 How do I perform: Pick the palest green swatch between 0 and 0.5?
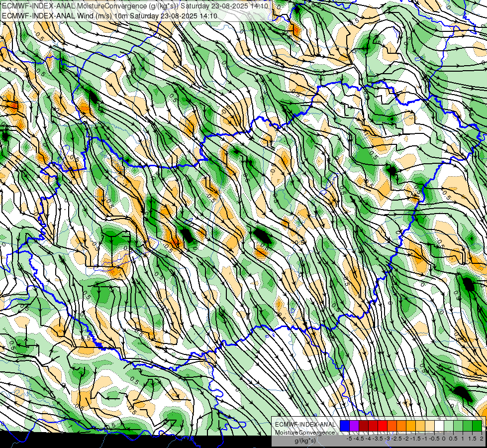[x=449, y=426]
